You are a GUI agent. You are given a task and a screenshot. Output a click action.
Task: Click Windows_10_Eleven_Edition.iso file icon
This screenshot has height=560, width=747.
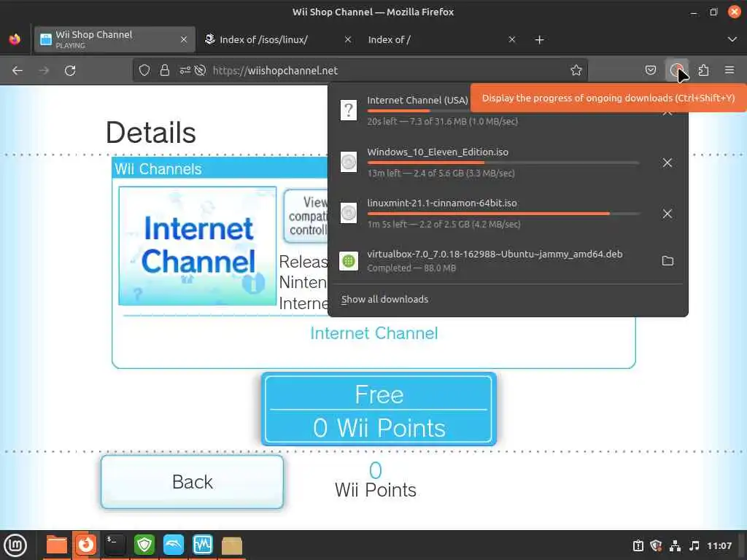[349, 161]
